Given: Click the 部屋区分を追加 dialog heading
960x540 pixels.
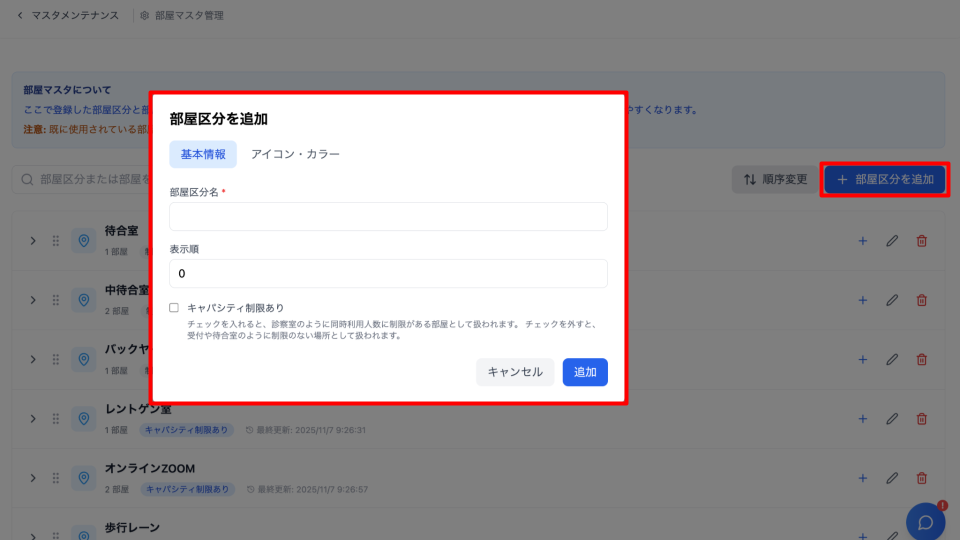Looking at the screenshot, I should (219, 119).
